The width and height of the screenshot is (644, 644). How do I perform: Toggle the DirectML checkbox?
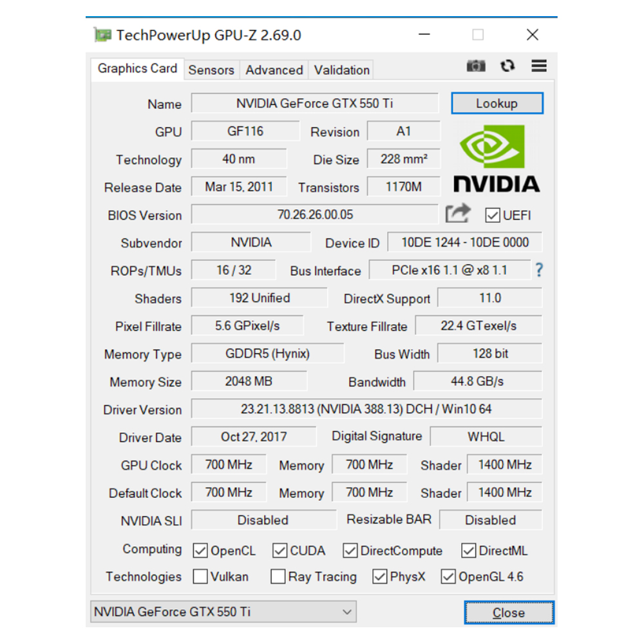tap(469, 551)
